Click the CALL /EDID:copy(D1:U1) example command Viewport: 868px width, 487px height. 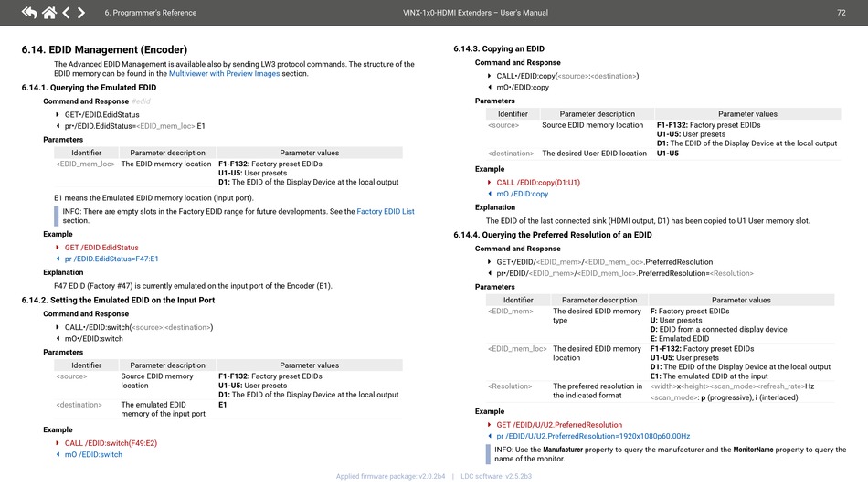click(x=538, y=183)
